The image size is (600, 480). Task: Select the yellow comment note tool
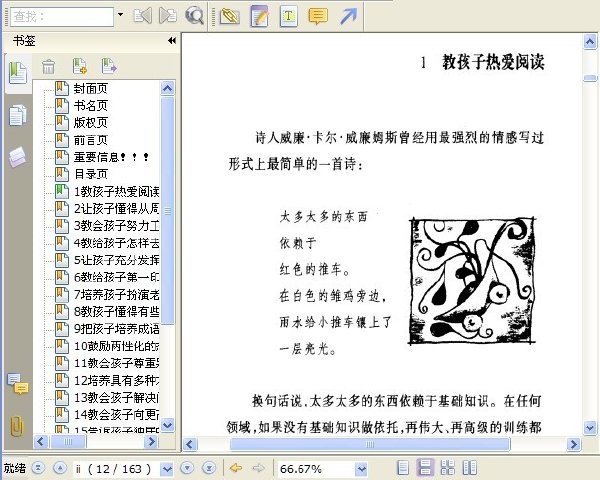(x=318, y=16)
